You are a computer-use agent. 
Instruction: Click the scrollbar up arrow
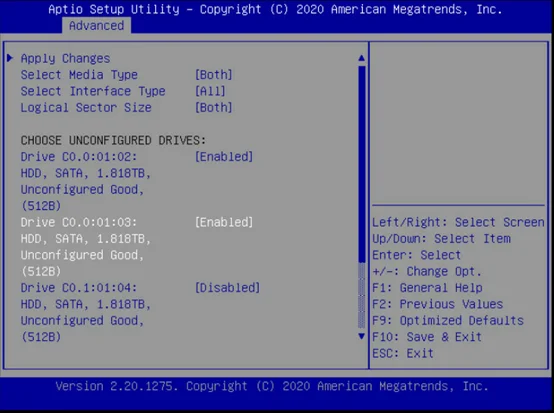click(x=361, y=58)
